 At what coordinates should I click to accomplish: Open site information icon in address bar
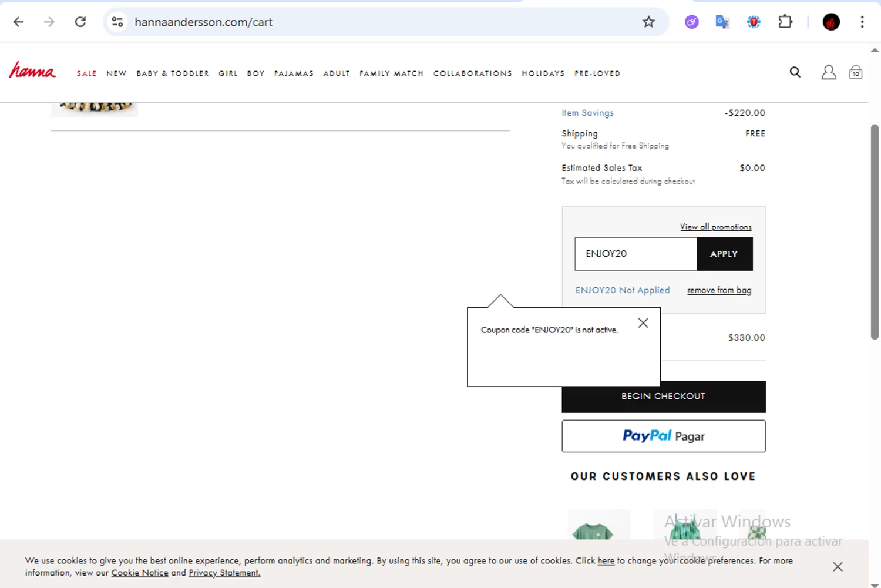[117, 22]
